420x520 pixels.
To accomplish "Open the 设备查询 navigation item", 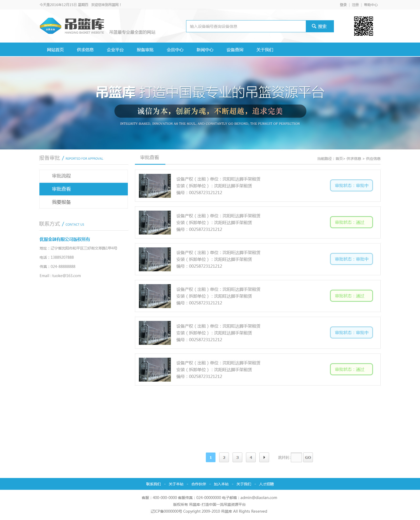I will pos(234,50).
